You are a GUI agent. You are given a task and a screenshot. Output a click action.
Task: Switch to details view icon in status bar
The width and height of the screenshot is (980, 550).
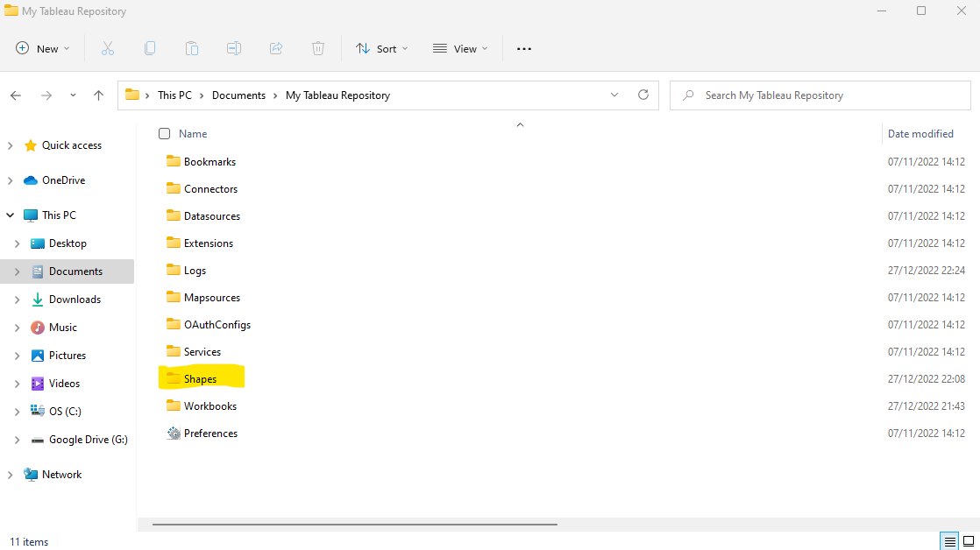[x=949, y=541]
